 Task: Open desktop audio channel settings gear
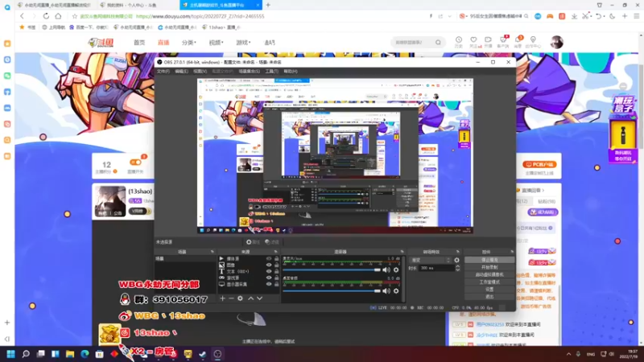(x=396, y=291)
